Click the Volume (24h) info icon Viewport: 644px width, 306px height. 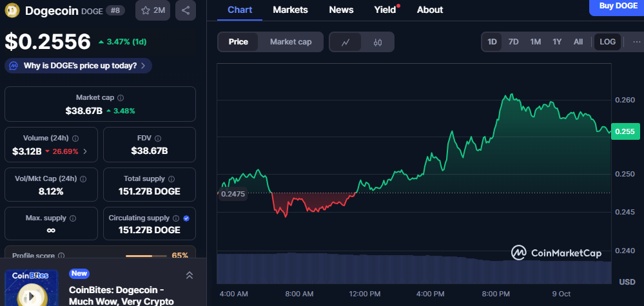(x=75, y=139)
